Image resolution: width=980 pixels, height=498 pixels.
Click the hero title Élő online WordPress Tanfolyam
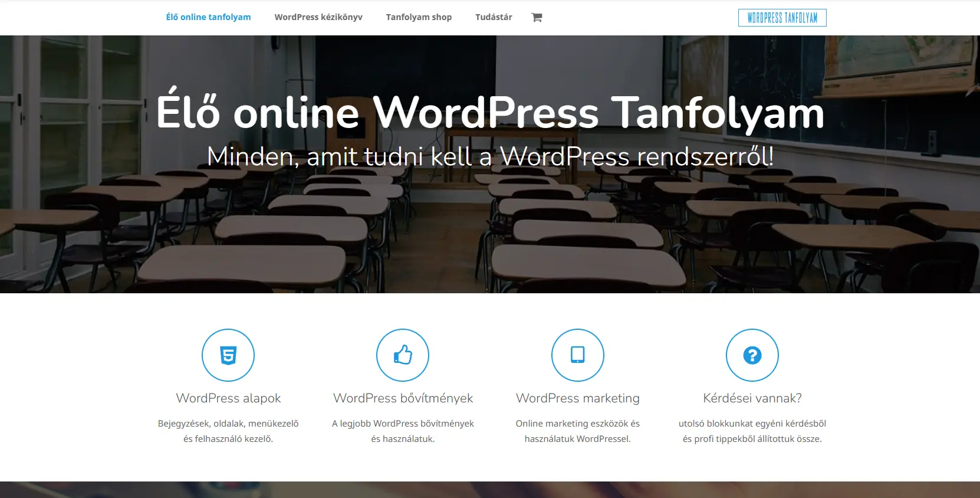tap(490, 111)
